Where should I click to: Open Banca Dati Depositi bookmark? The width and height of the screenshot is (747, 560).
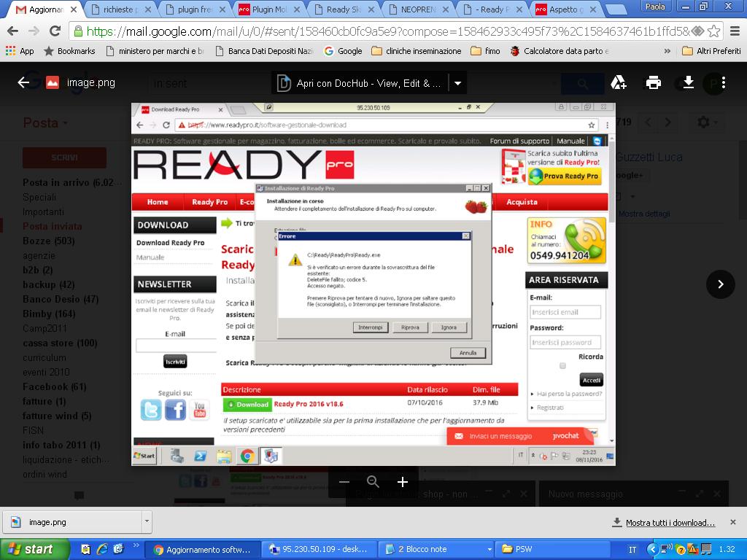[264, 51]
